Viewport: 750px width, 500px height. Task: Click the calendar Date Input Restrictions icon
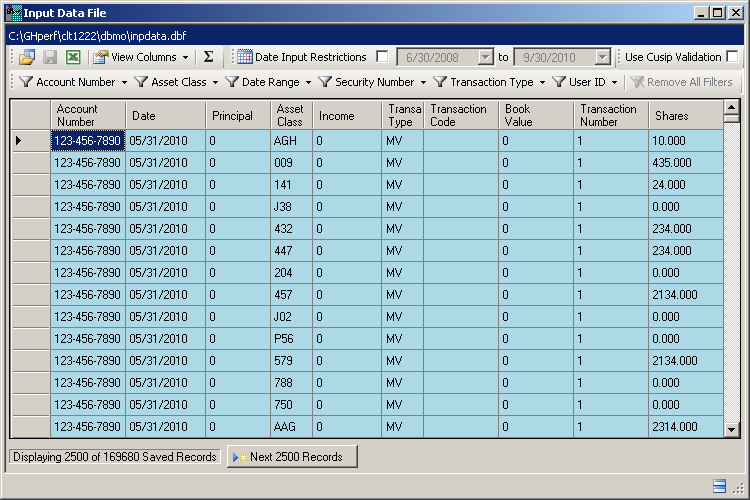tap(244, 58)
